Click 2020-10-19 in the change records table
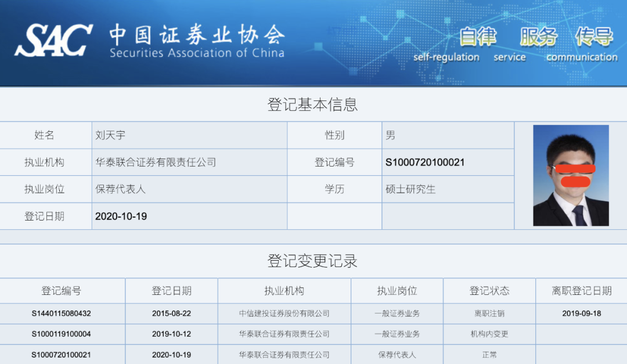Screen dimensions: 627x364 click(171, 355)
